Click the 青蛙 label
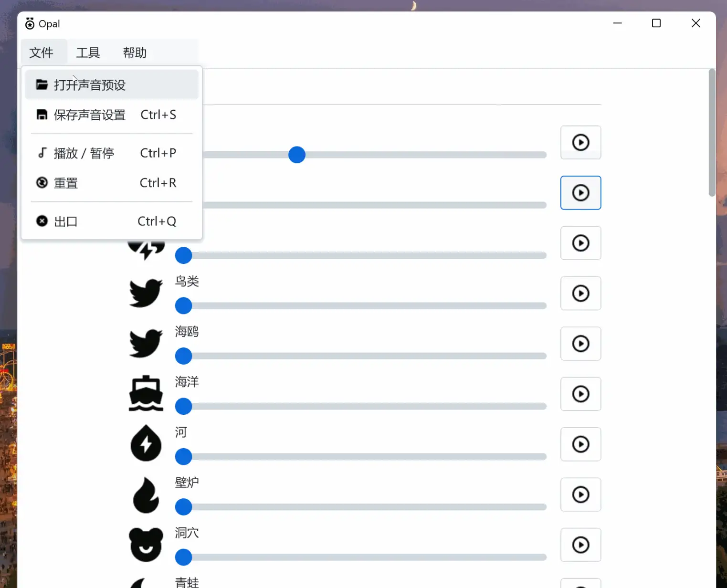This screenshot has height=588, width=727. 187,582
